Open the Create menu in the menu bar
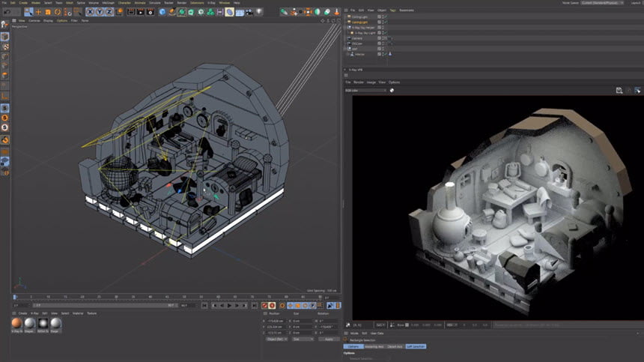This screenshot has width=644, height=362. tap(23, 2)
